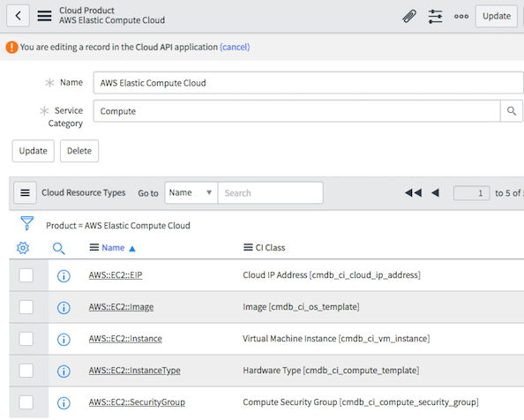The height and width of the screenshot is (420, 524).
Task: Open the form context hamburger menu
Action: click(x=44, y=16)
